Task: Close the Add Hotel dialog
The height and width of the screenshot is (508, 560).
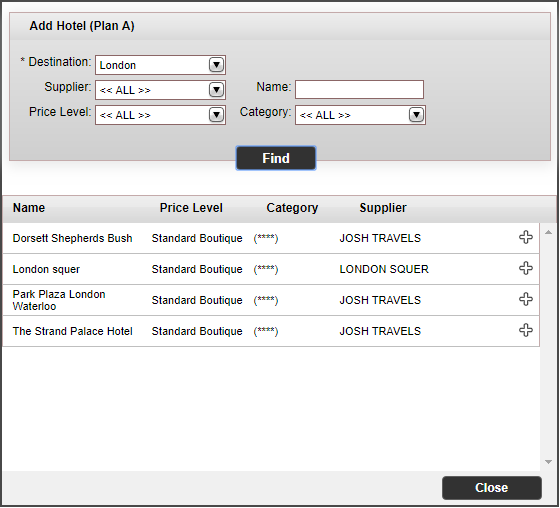Action: coord(491,488)
